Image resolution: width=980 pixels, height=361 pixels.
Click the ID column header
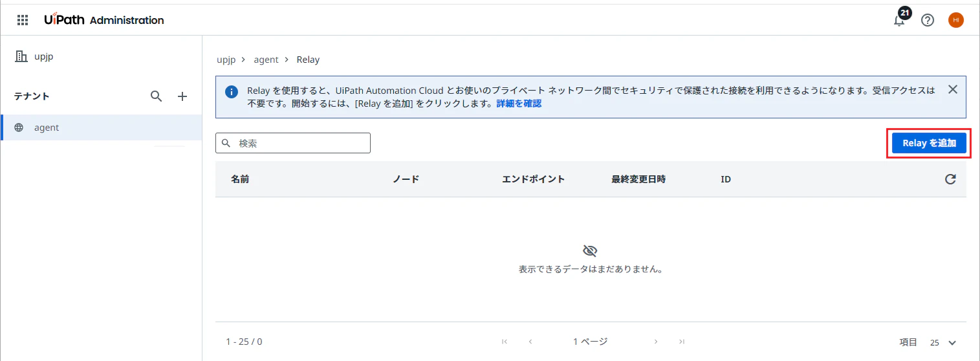click(x=726, y=179)
